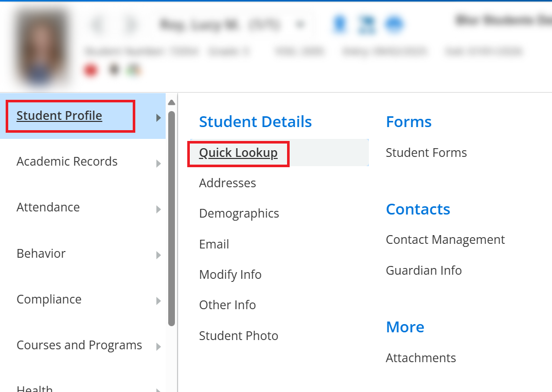Expand the Behavior submenu arrow
The height and width of the screenshot is (392, 552).
pyautogui.click(x=158, y=255)
